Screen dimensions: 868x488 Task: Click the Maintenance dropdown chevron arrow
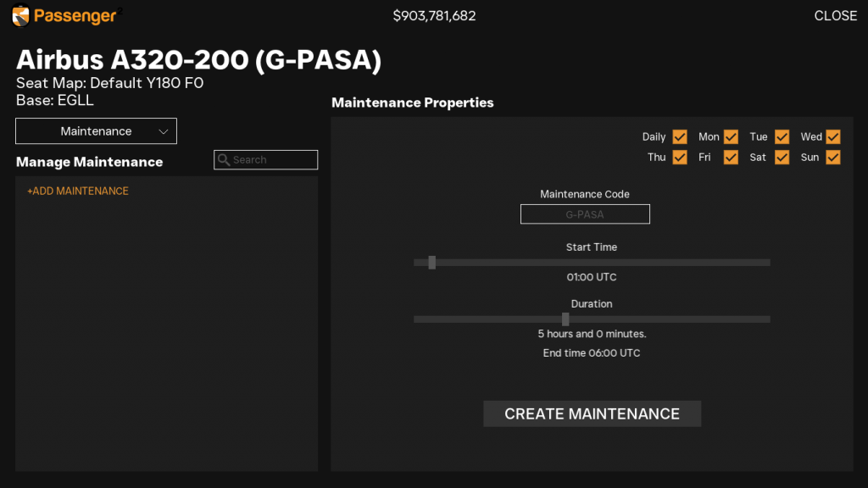pyautogui.click(x=164, y=132)
